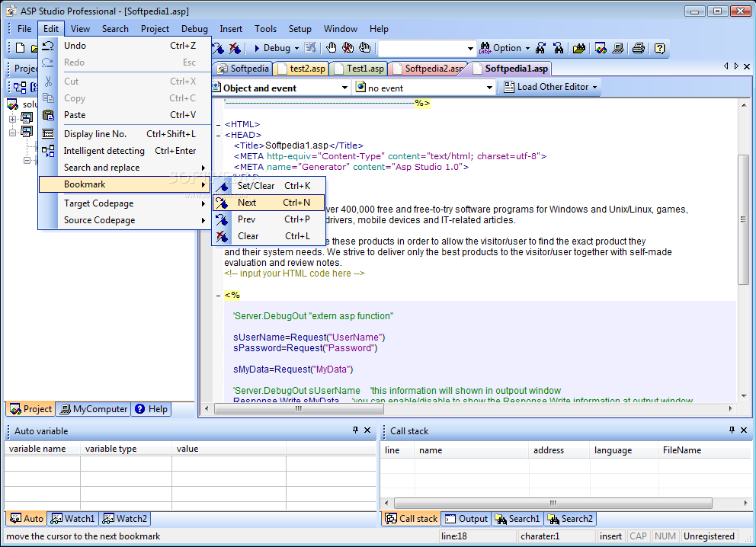Collapse the HTML tag fold marker
Viewport: 756px width, 547px height.
pyautogui.click(x=219, y=125)
